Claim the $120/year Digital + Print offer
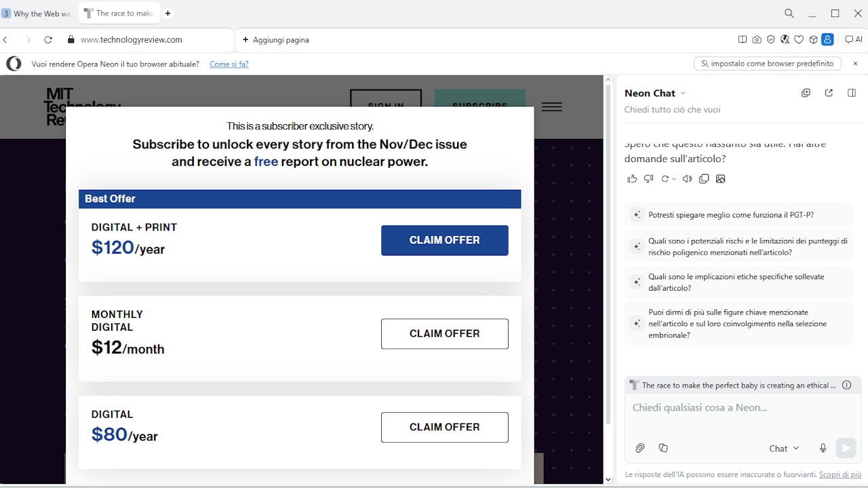The height and width of the screenshot is (488, 868). (444, 240)
